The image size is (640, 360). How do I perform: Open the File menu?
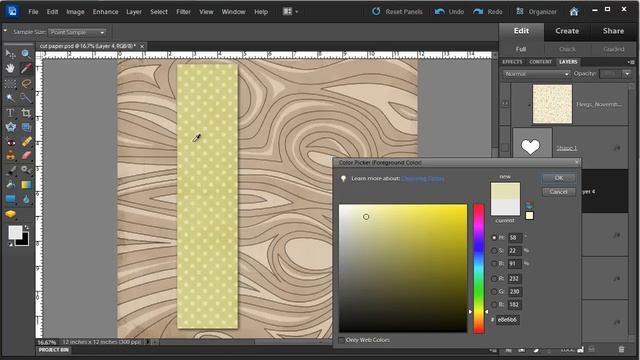click(x=33, y=12)
